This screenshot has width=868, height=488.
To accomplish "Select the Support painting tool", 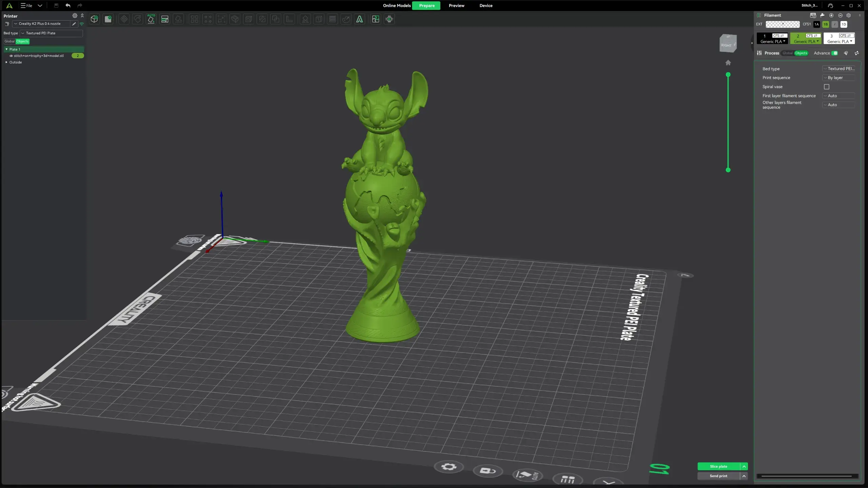I will (305, 19).
